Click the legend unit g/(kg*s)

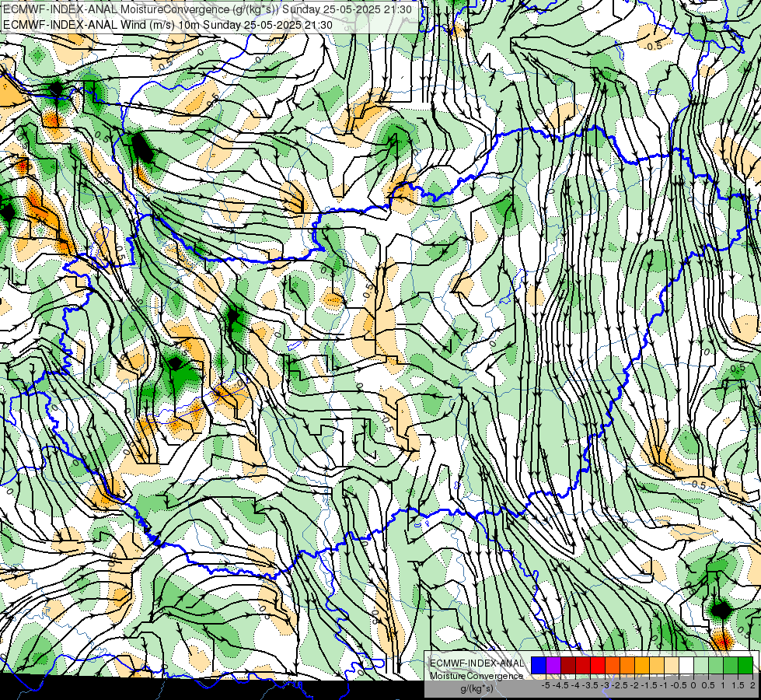[x=476, y=688]
